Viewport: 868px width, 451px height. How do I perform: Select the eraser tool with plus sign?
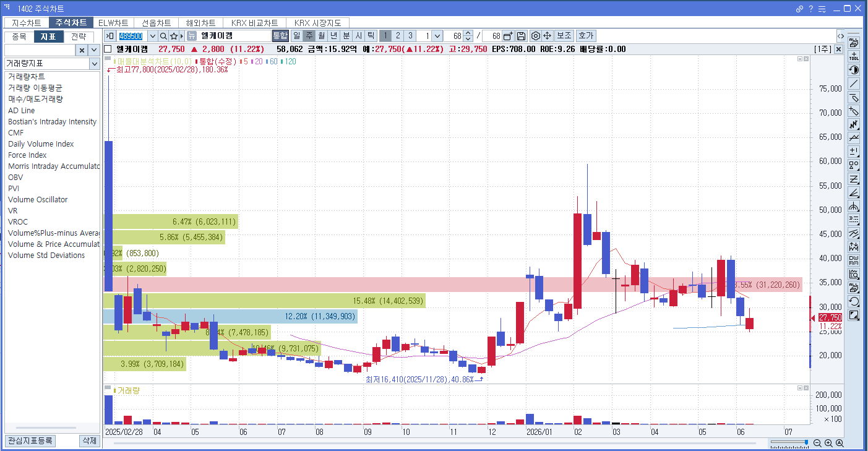(x=854, y=111)
